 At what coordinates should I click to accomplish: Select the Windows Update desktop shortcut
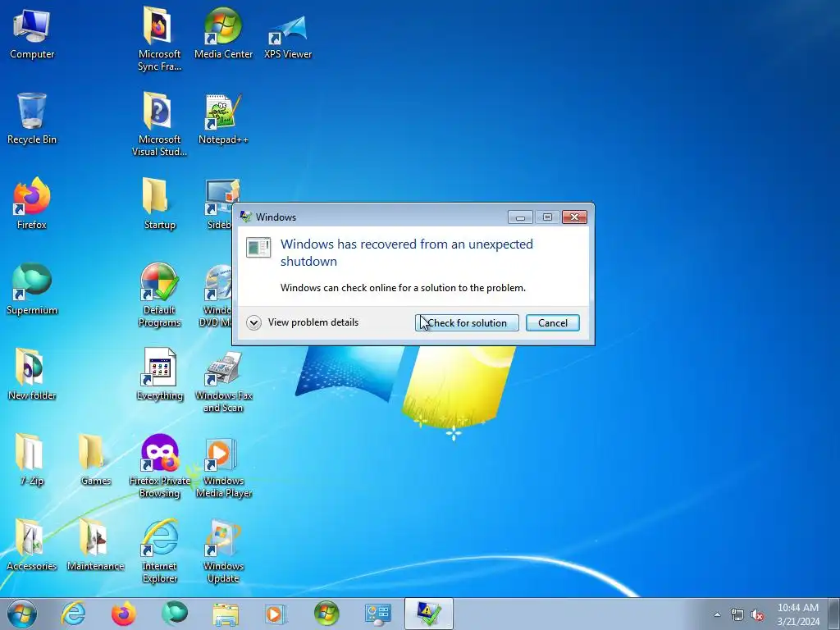tap(223, 550)
